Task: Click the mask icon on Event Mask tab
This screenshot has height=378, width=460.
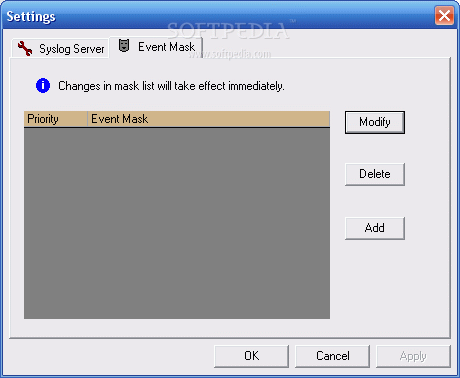Action: (124, 46)
